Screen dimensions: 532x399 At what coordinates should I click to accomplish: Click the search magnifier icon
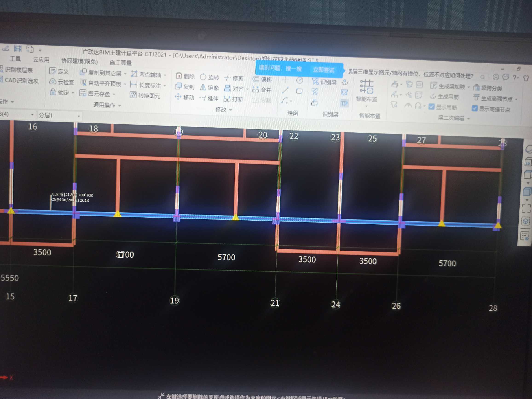[483, 77]
